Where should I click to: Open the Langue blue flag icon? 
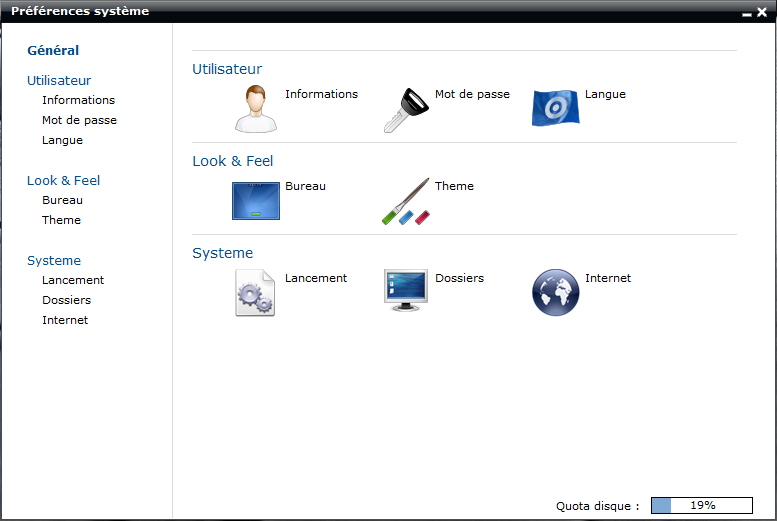coord(555,108)
